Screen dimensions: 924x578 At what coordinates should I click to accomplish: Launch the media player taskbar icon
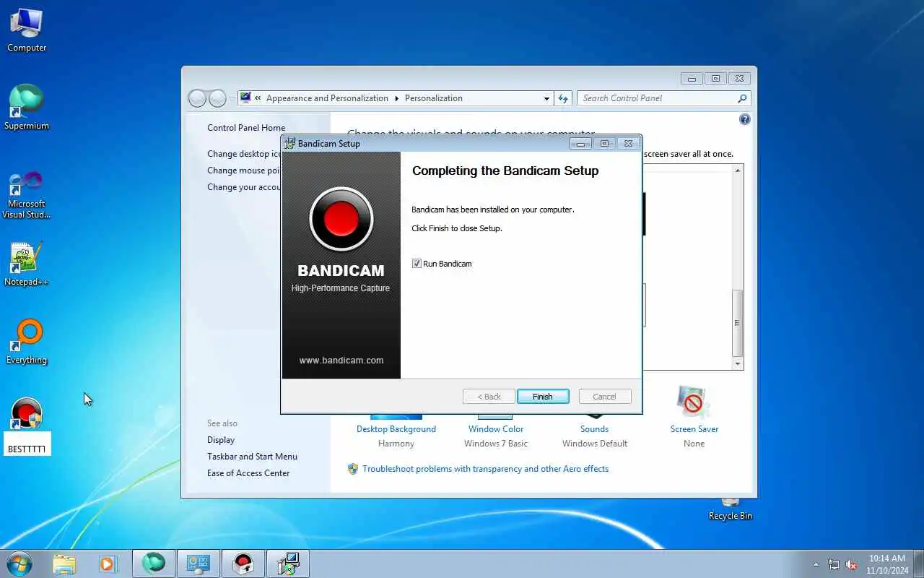coord(108,564)
